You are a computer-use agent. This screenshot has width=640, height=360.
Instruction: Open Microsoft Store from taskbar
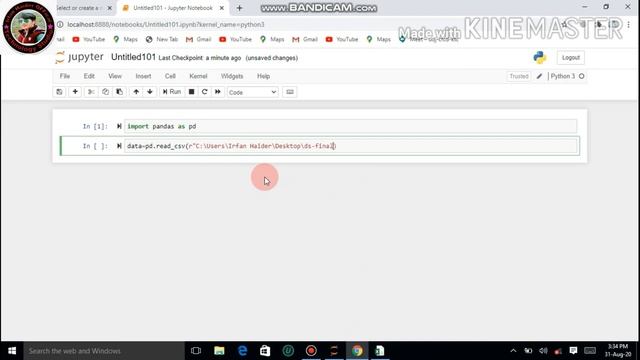point(265,351)
